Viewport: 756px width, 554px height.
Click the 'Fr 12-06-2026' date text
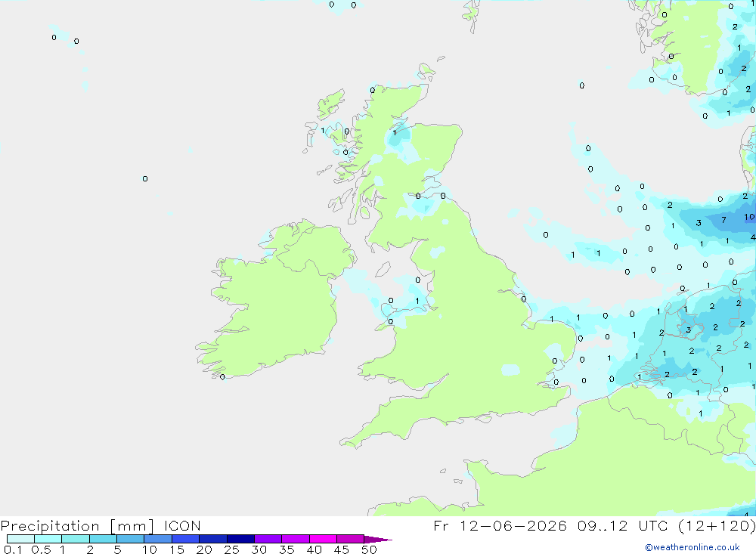click(x=500, y=525)
